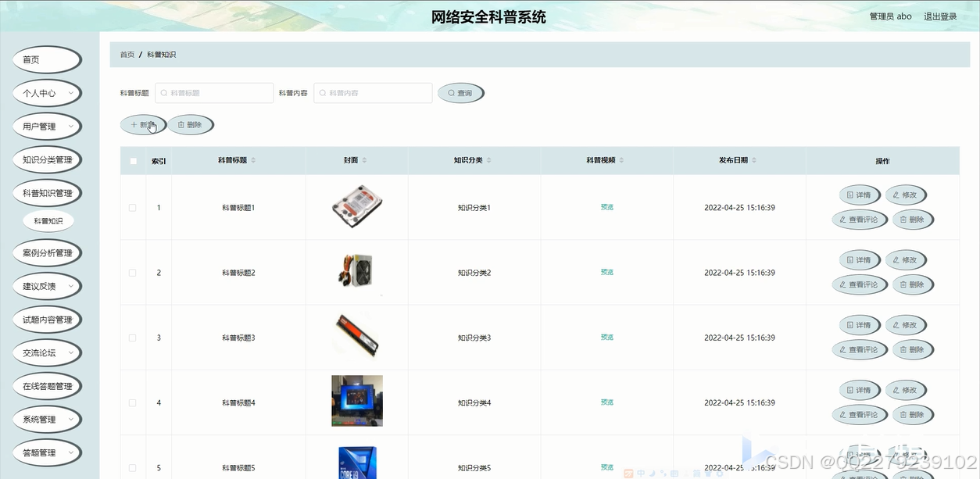Click the trash icon on the top 删除 button
The width and height of the screenshot is (980, 479).
click(182, 124)
